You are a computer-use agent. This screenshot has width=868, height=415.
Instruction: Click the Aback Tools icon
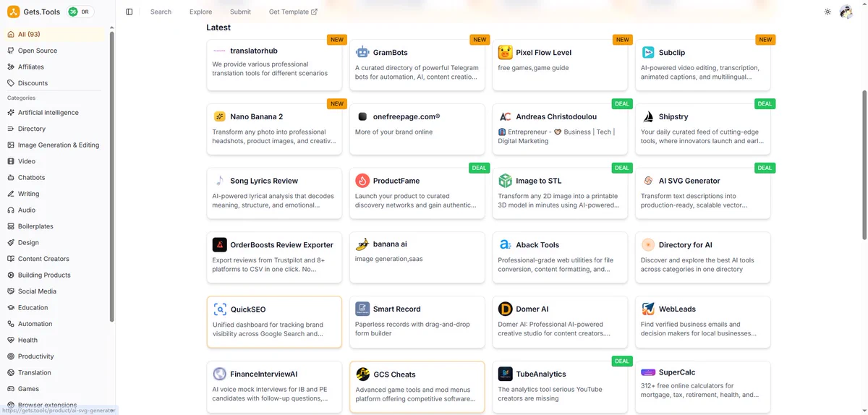(505, 244)
